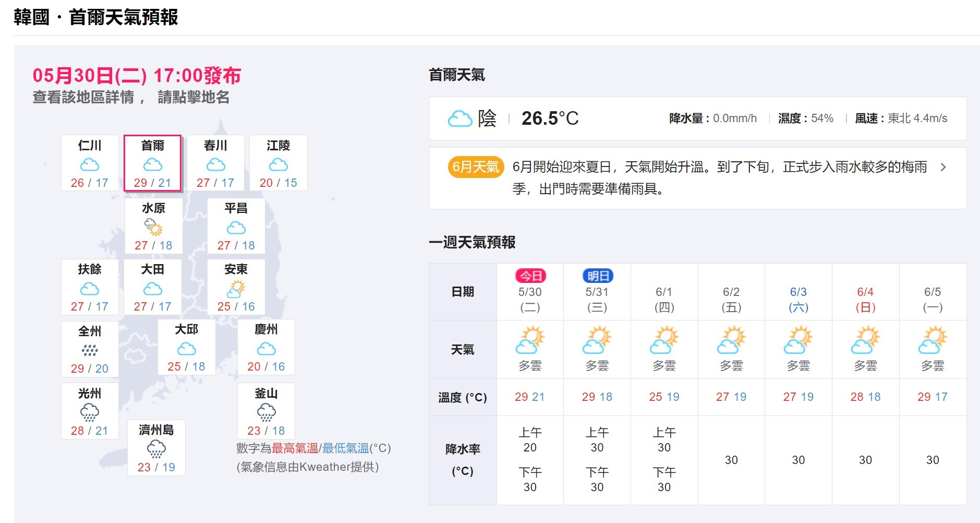Select the 全州 city name
Viewport: 980px width, 523px height.
pos(90,331)
